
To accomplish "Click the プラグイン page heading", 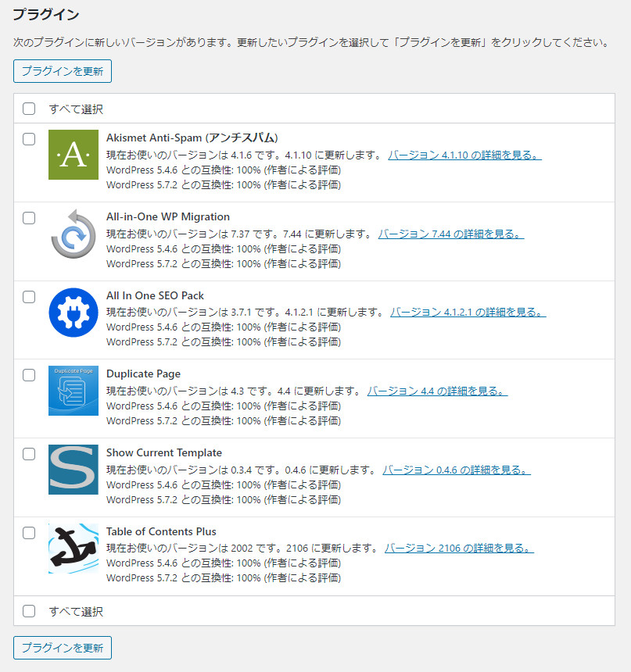I will pos(46,15).
